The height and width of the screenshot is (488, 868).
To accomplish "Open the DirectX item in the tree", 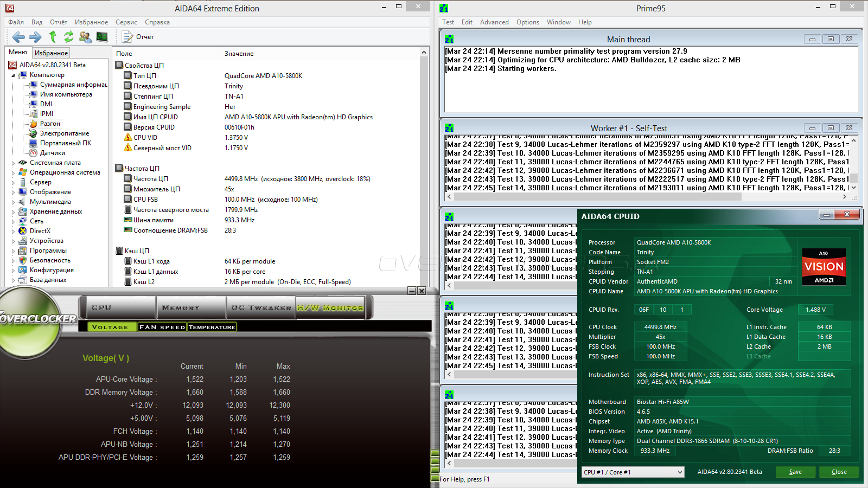I will click(x=40, y=231).
